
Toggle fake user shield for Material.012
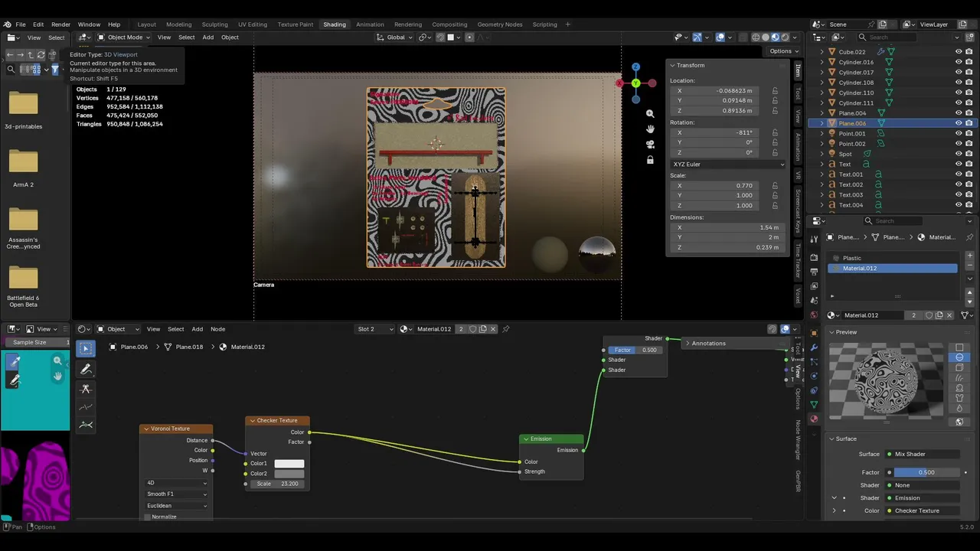coord(929,315)
